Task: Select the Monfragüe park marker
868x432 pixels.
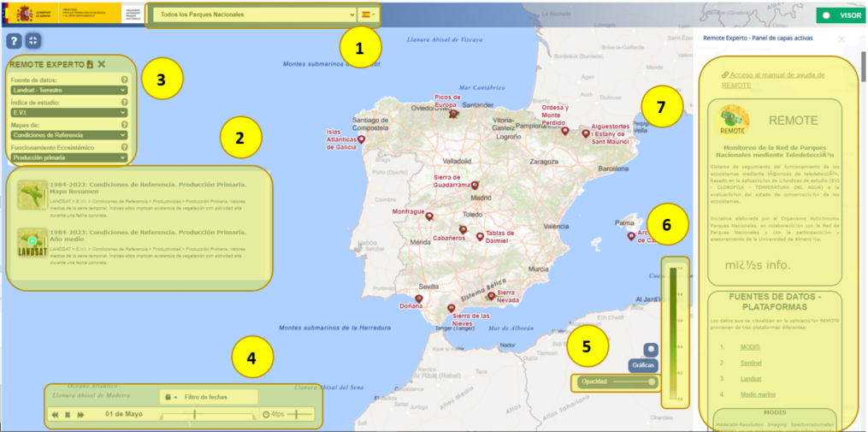Action: (x=429, y=216)
